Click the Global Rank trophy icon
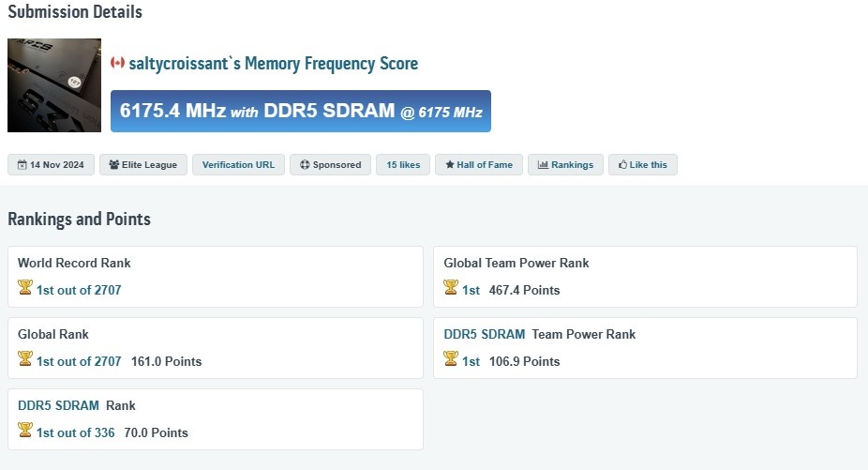This screenshot has height=470, width=868. click(25, 358)
